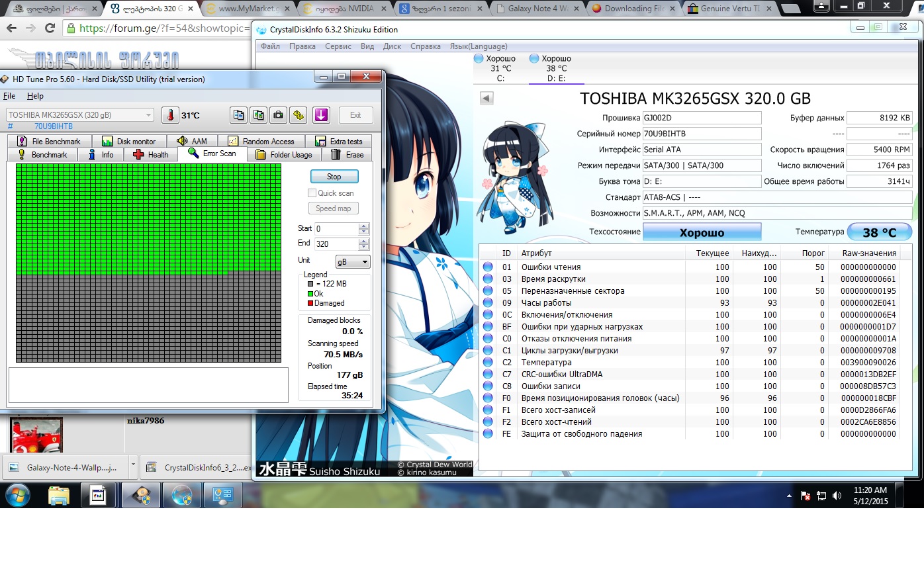
Task: Copy info to clipboard in HD Tune toolbar
Action: click(238, 115)
